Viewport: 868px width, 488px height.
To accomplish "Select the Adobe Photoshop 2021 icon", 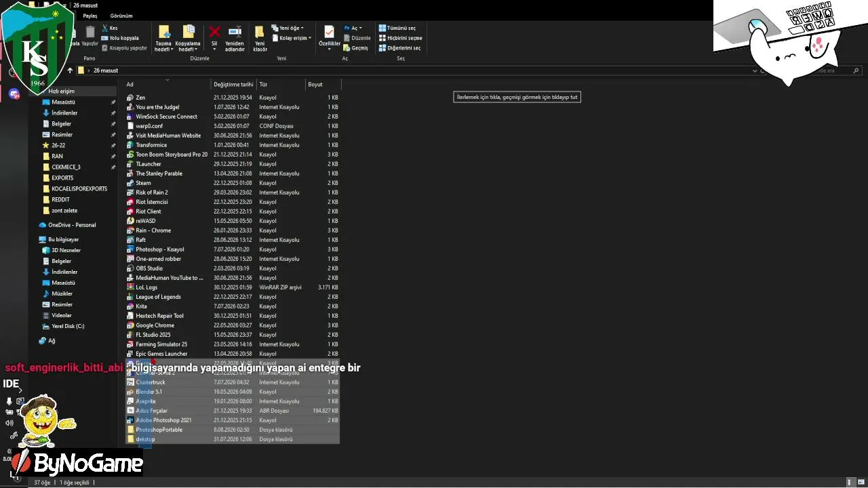I will point(131,420).
